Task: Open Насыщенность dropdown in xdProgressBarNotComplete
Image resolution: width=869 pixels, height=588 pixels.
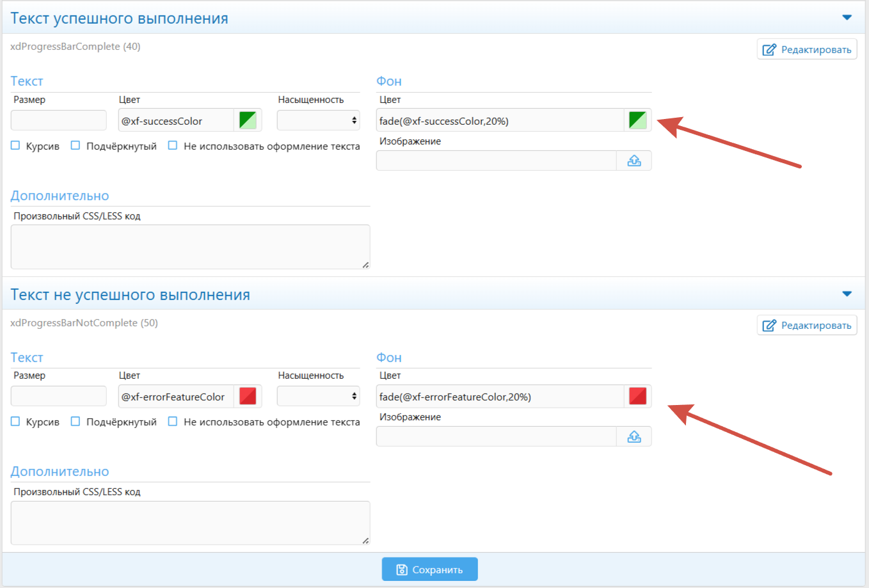Action: (319, 396)
